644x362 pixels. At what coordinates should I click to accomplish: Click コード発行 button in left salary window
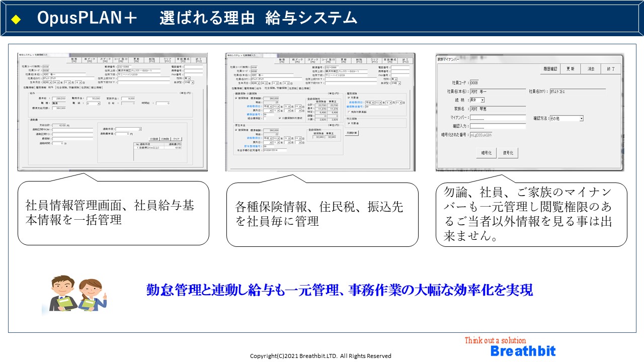click(121, 60)
